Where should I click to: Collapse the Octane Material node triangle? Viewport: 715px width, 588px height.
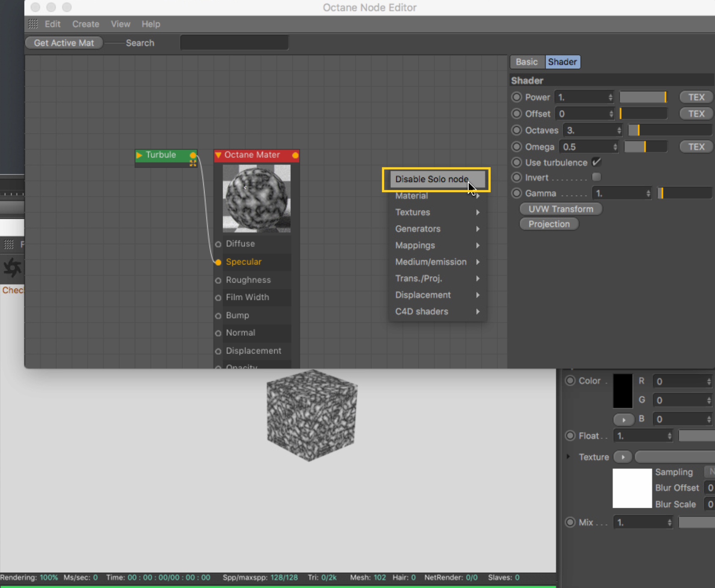coord(218,155)
